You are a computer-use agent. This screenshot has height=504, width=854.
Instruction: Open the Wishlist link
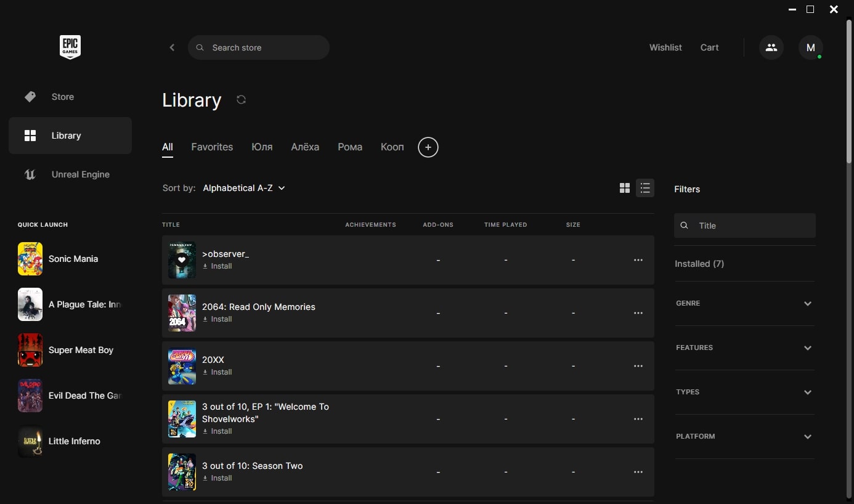click(665, 47)
